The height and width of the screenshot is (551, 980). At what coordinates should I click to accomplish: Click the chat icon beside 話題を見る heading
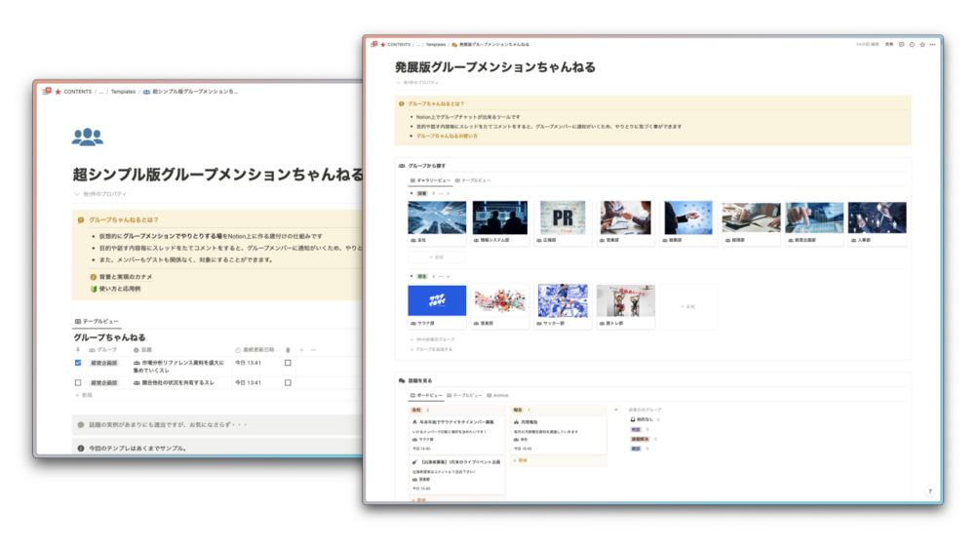402,380
